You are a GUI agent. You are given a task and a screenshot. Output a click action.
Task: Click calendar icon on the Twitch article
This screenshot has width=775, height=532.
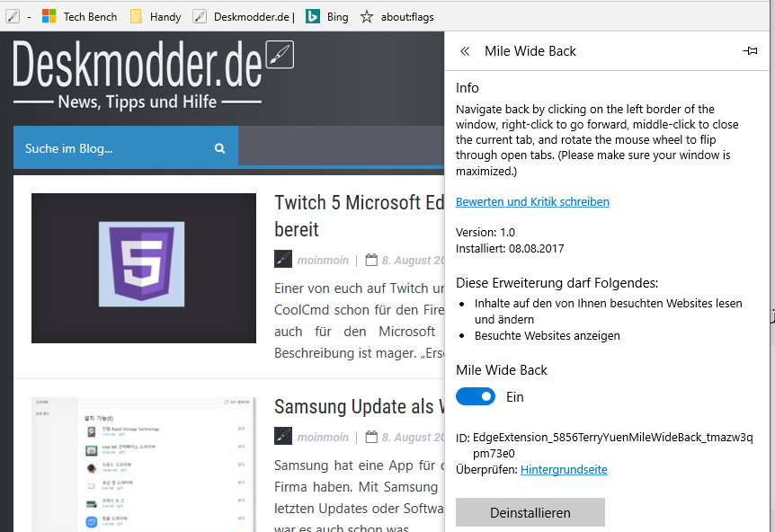point(371,260)
